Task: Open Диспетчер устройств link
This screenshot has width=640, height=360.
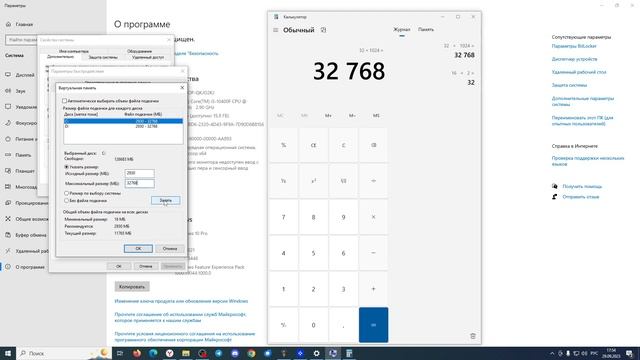Action: (574, 59)
